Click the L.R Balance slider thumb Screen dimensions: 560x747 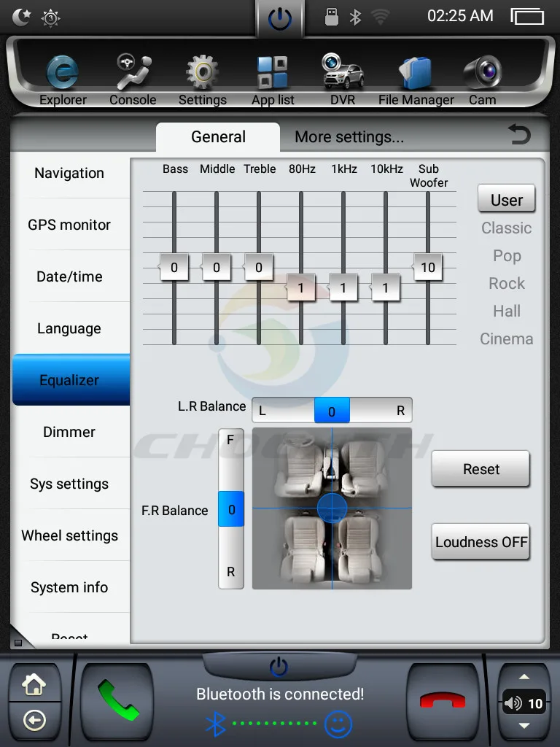(332, 411)
